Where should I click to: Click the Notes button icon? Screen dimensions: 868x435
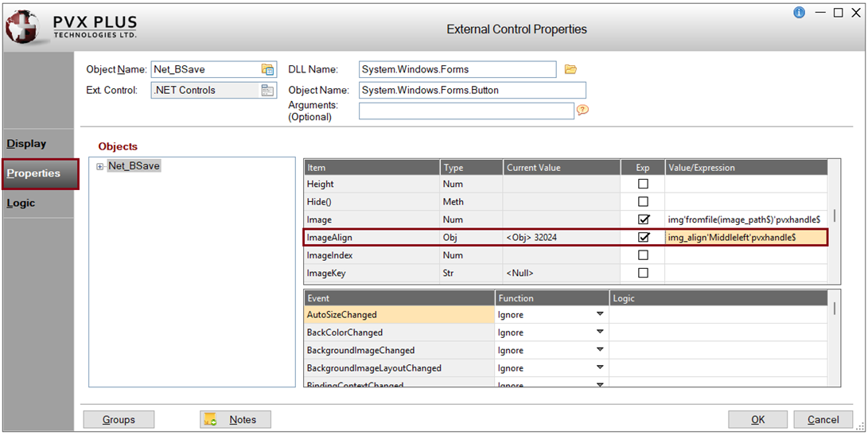tap(211, 420)
